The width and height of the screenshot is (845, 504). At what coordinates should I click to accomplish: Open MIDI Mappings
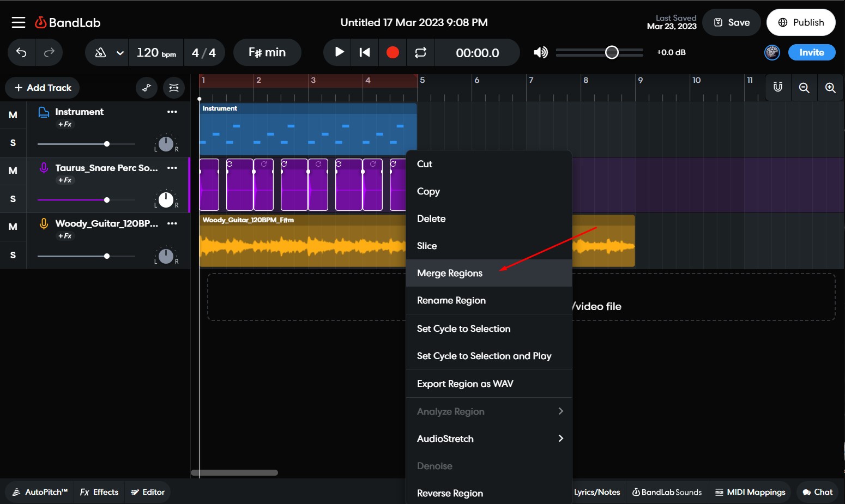tap(750, 492)
